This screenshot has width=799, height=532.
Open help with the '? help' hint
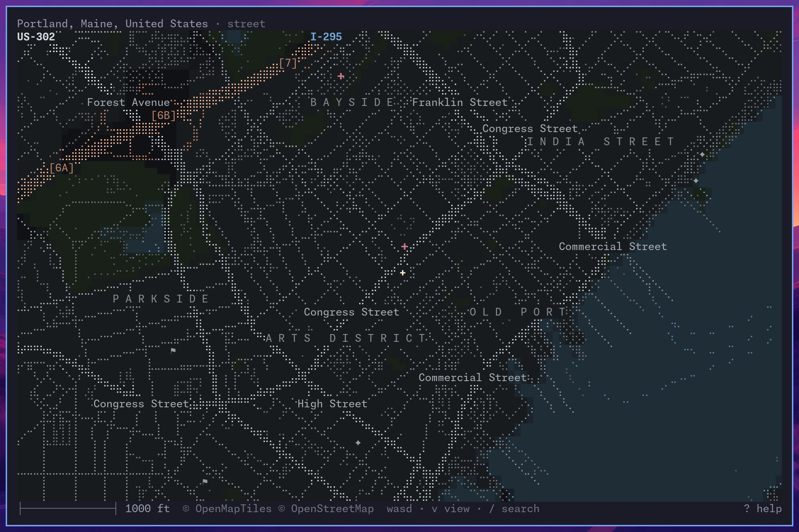pyautogui.click(x=763, y=509)
